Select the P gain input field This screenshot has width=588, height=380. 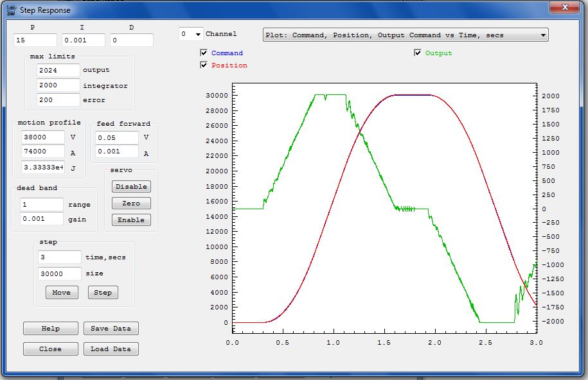35,40
